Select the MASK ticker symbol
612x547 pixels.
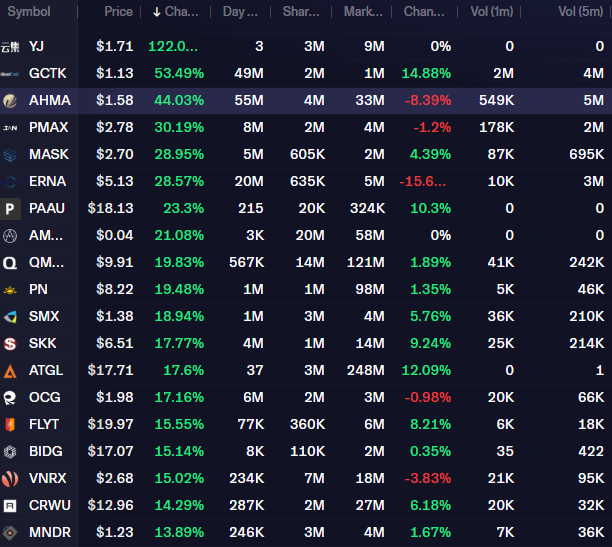point(49,154)
